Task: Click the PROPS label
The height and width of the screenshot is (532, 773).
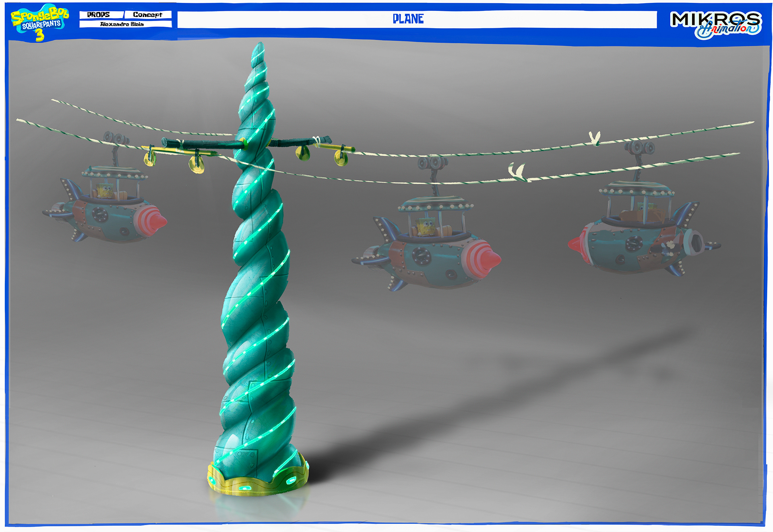Action: pyautogui.click(x=99, y=14)
